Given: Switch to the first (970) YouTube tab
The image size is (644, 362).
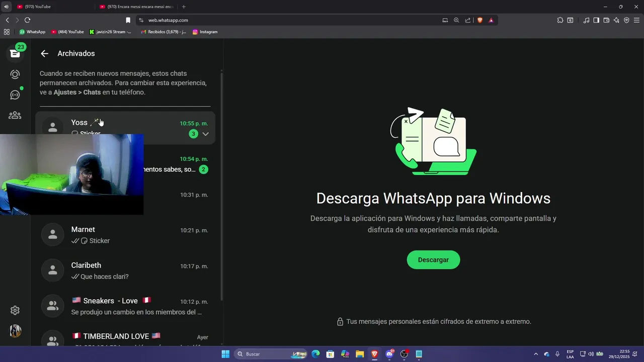Looking at the screenshot, I should point(50,7).
